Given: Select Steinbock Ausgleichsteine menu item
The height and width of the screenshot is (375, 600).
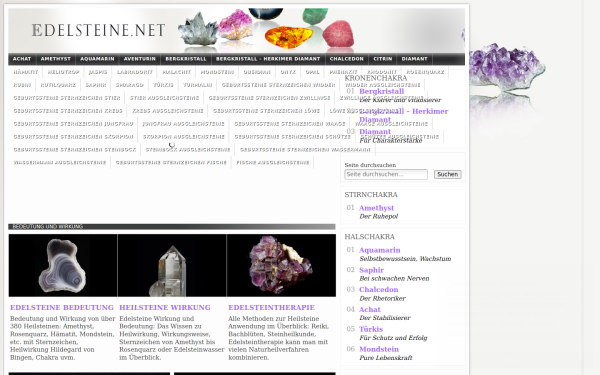Looking at the screenshot, I should click(x=188, y=150).
